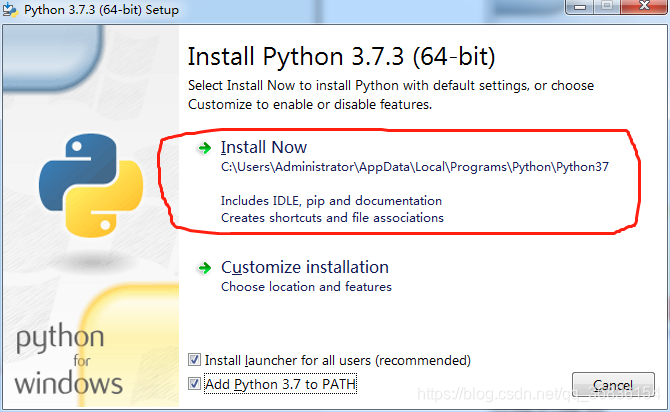This screenshot has height=412, width=670.
Task: Click the green arrow beside Install Now
Action: point(205,148)
